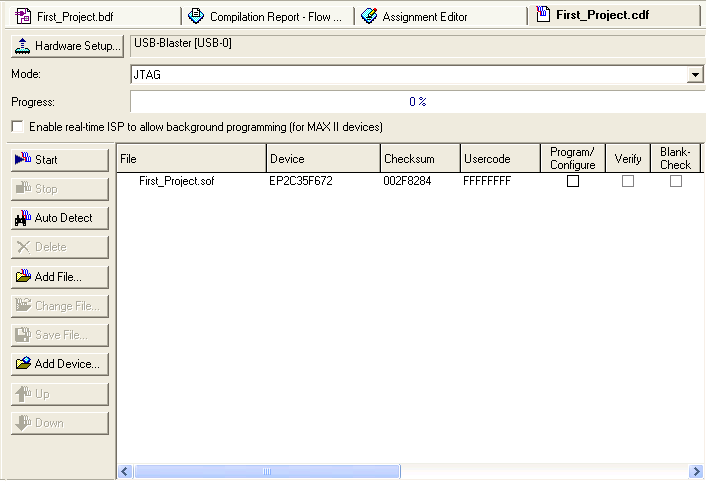
Task: Toggle Blank-Check checkbox in file row
Action: coord(676,181)
